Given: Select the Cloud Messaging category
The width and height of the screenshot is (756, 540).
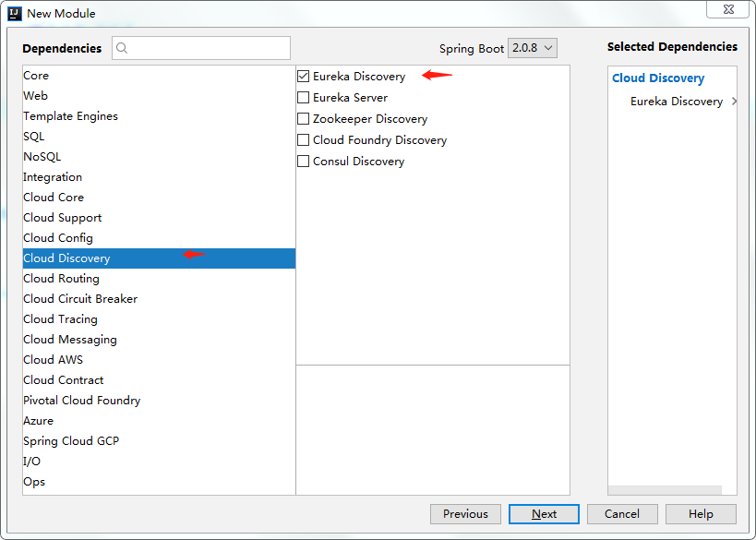Looking at the screenshot, I should tap(159, 340).
